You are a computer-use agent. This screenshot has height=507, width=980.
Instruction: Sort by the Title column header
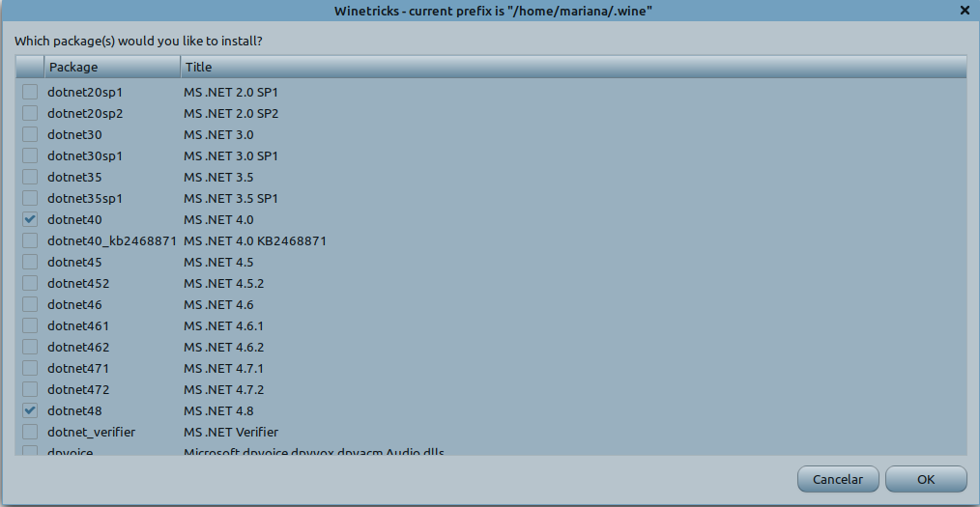pos(574,67)
